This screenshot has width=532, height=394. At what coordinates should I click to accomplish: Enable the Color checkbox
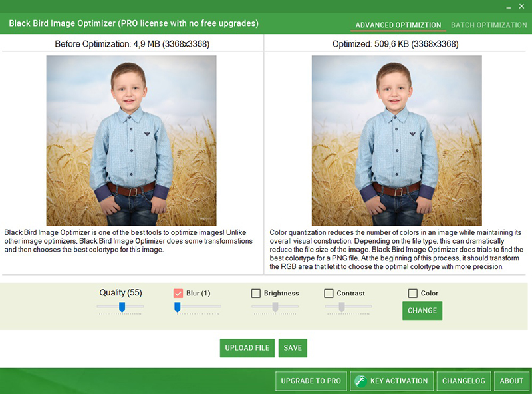412,293
